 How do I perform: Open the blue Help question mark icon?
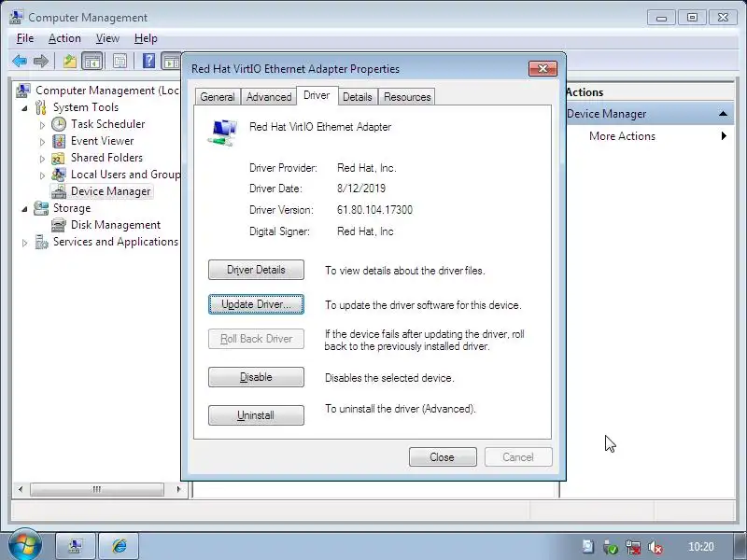pos(148,61)
